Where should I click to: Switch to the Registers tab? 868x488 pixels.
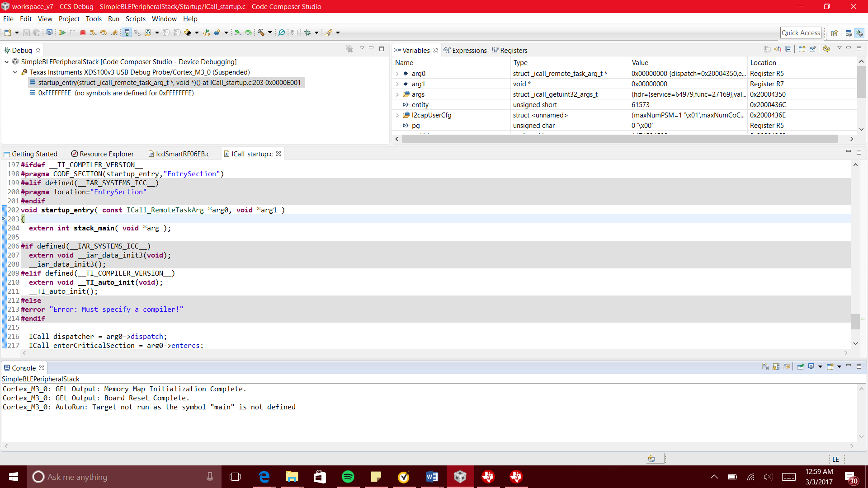point(509,50)
